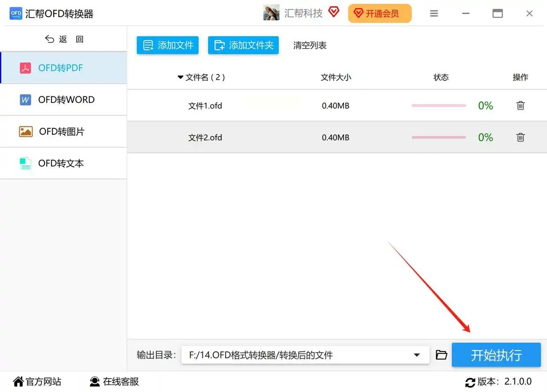Click the progress bar of 文件1.ofd
The width and height of the screenshot is (547, 392).
439,106
